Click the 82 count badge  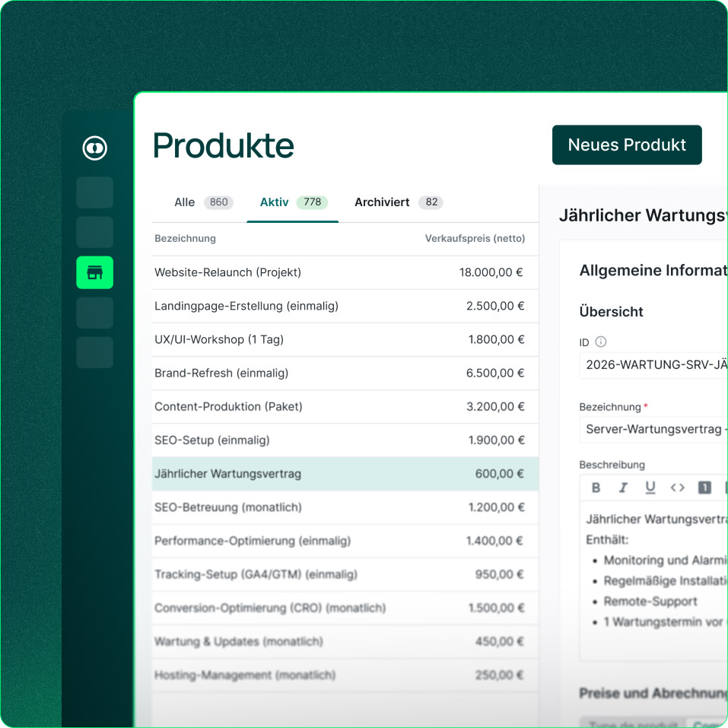[431, 202]
